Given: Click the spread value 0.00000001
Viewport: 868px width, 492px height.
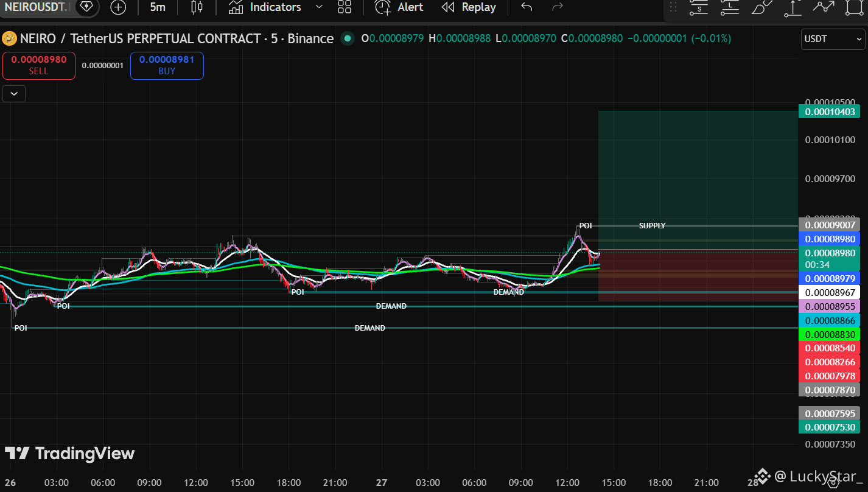Looking at the screenshot, I should tap(102, 66).
